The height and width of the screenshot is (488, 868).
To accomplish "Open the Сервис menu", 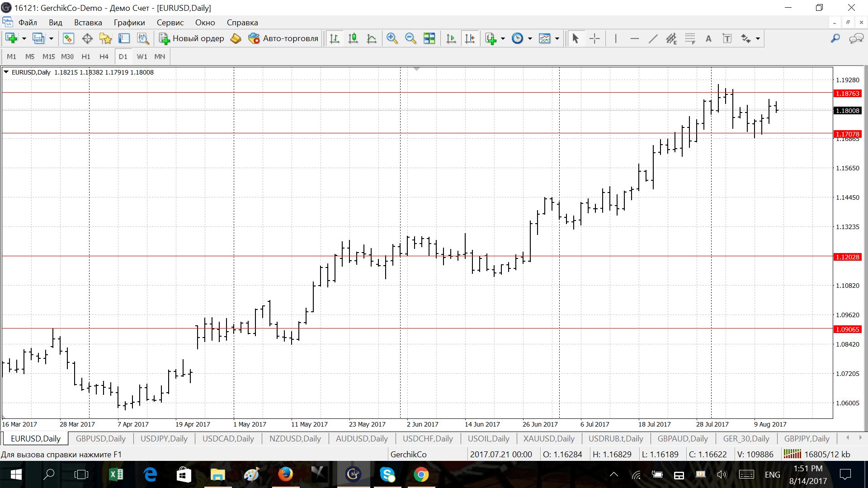I will [x=170, y=23].
